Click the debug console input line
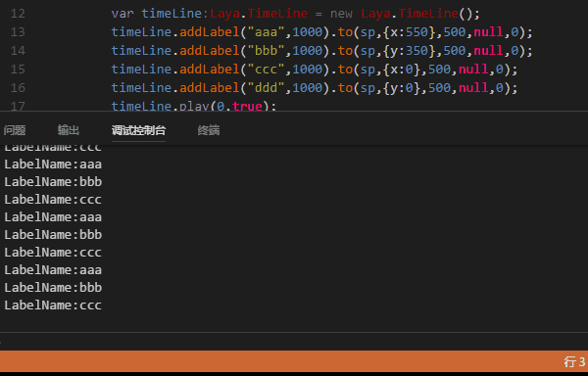Image resolution: width=588 pixels, height=376 pixels. pyautogui.click(x=294, y=341)
